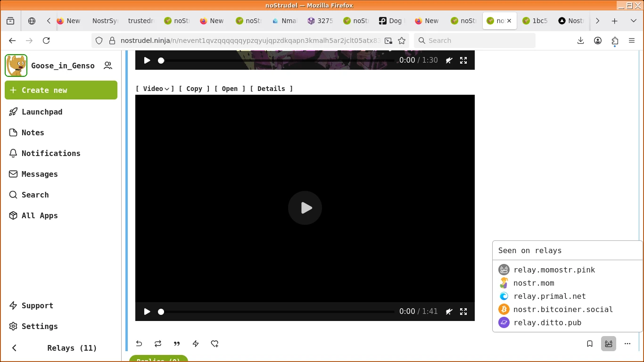Go to Notes in the sidebar

(61, 132)
